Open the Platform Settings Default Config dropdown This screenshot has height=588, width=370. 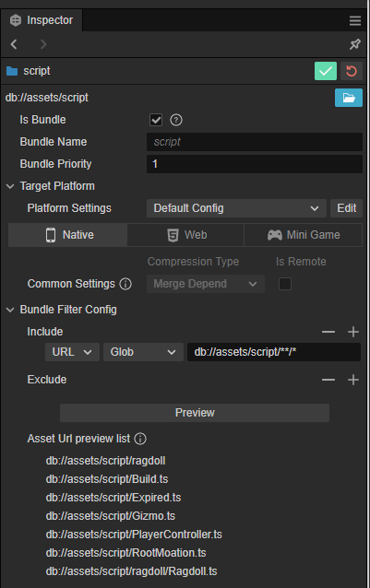pyautogui.click(x=236, y=208)
